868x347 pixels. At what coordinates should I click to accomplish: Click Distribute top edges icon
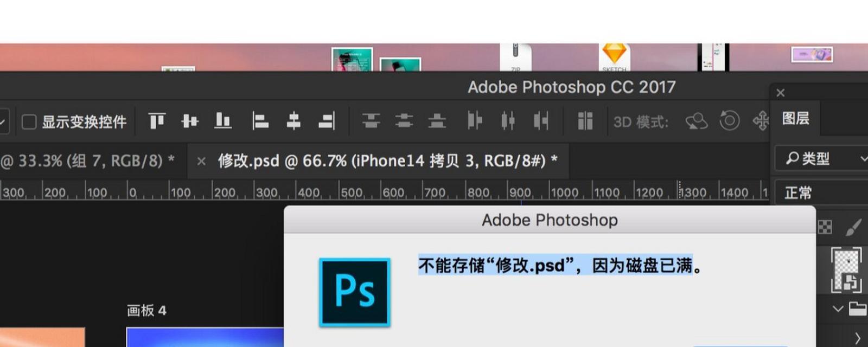(x=371, y=120)
